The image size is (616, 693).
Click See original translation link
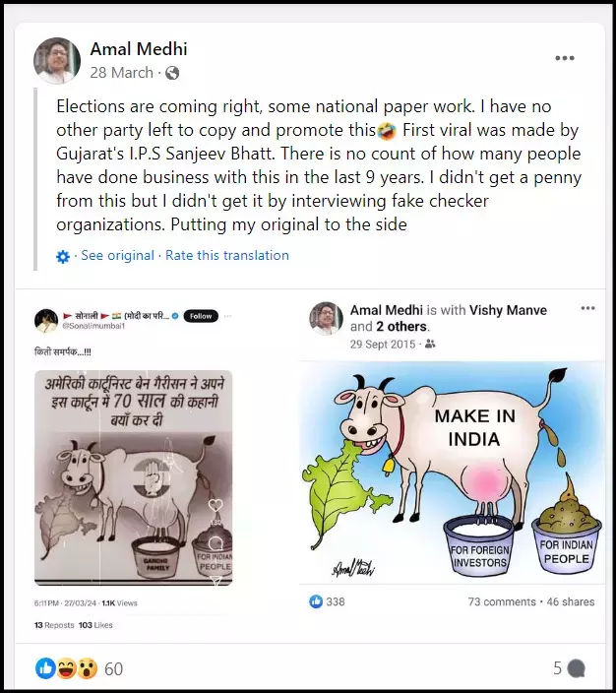[x=117, y=256]
